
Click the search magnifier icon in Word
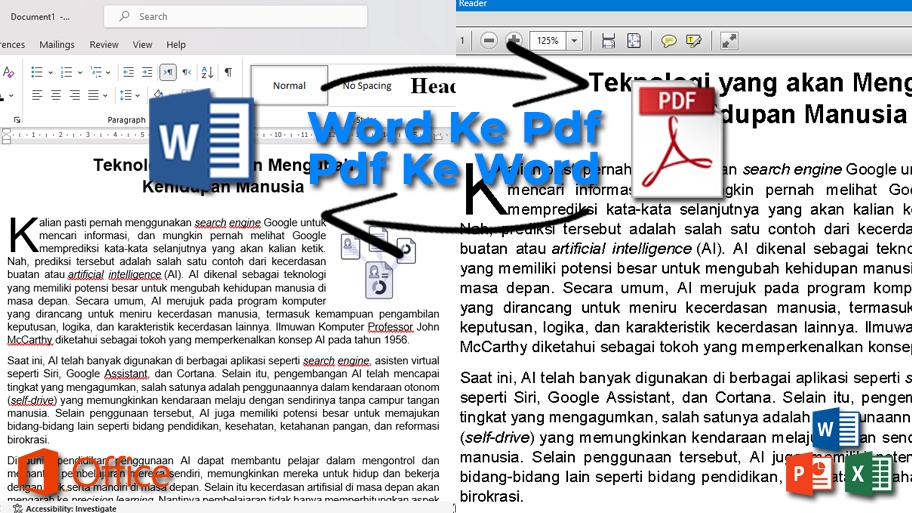click(x=124, y=16)
